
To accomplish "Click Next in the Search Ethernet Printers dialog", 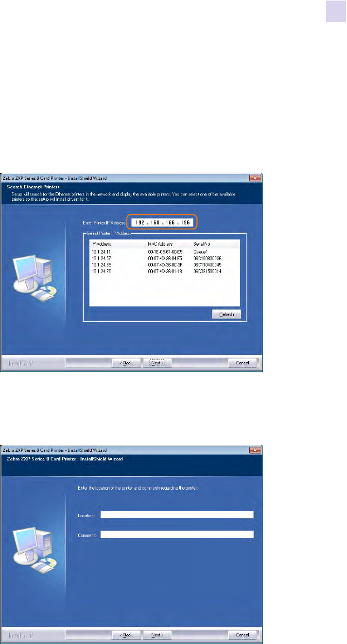I will click(x=157, y=363).
